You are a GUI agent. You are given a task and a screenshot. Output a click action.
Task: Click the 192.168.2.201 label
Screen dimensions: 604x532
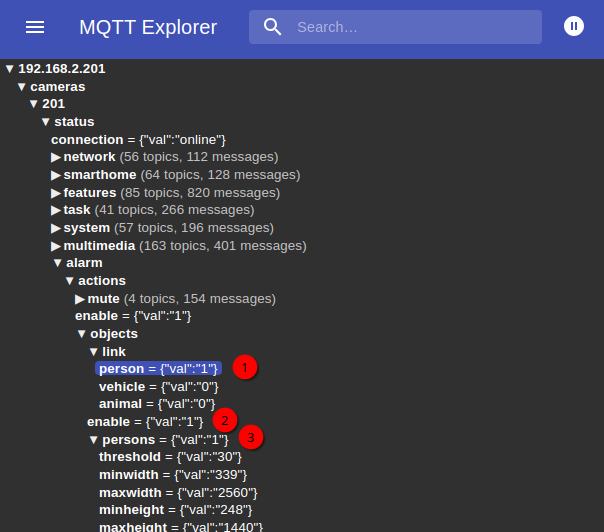pyautogui.click(x=62, y=69)
